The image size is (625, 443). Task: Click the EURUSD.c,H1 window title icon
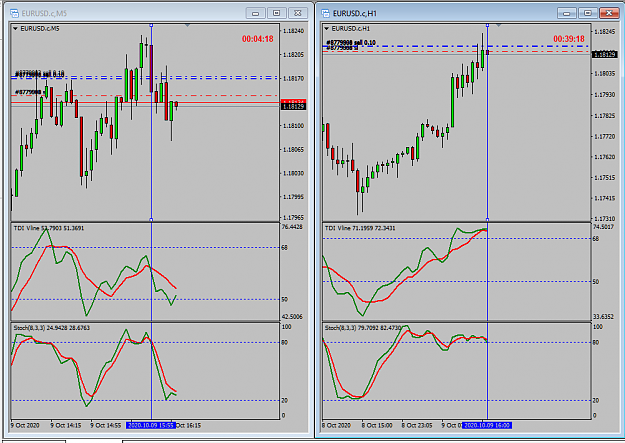(325, 13)
